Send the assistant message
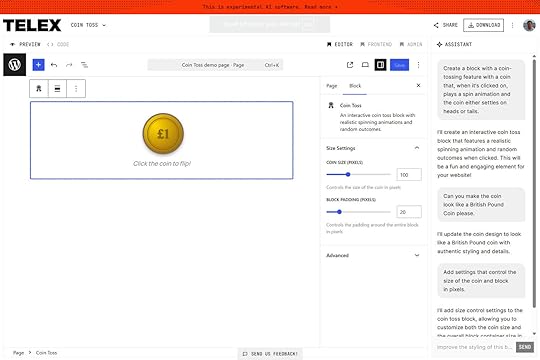 525,347
